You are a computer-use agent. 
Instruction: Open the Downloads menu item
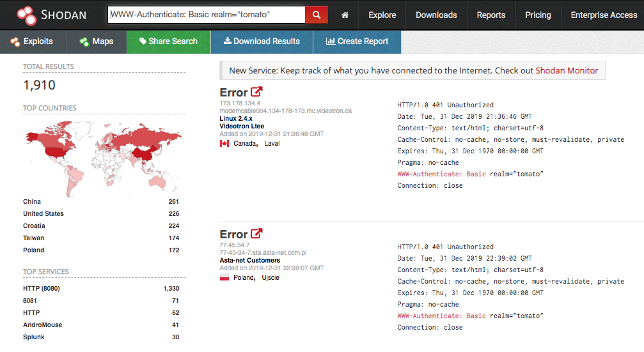pyautogui.click(x=436, y=15)
